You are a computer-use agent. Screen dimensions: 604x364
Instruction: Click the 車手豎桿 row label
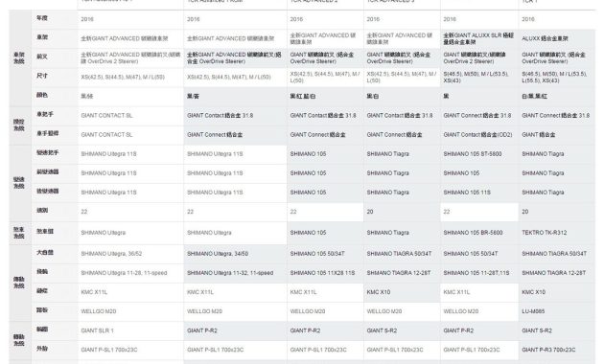click(48, 133)
